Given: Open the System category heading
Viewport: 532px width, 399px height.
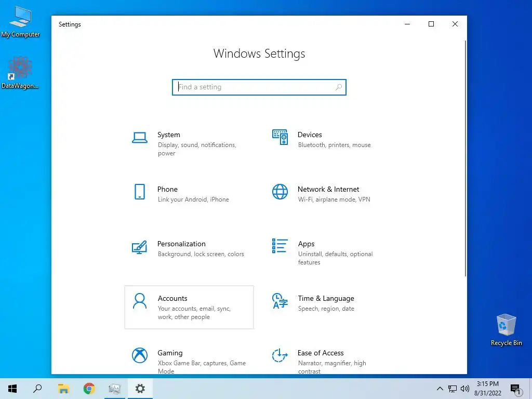Looking at the screenshot, I should [x=169, y=135].
